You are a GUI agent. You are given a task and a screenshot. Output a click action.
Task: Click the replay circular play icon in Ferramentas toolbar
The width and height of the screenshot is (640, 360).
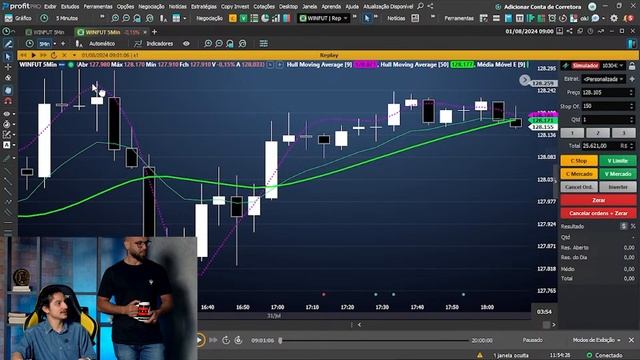(563, 18)
